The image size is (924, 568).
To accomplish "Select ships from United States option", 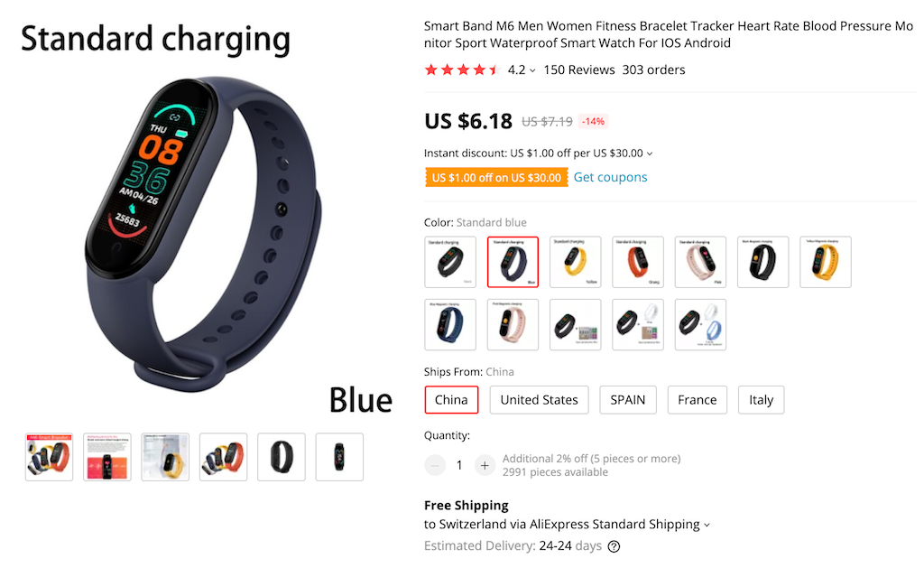I will click(540, 400).
